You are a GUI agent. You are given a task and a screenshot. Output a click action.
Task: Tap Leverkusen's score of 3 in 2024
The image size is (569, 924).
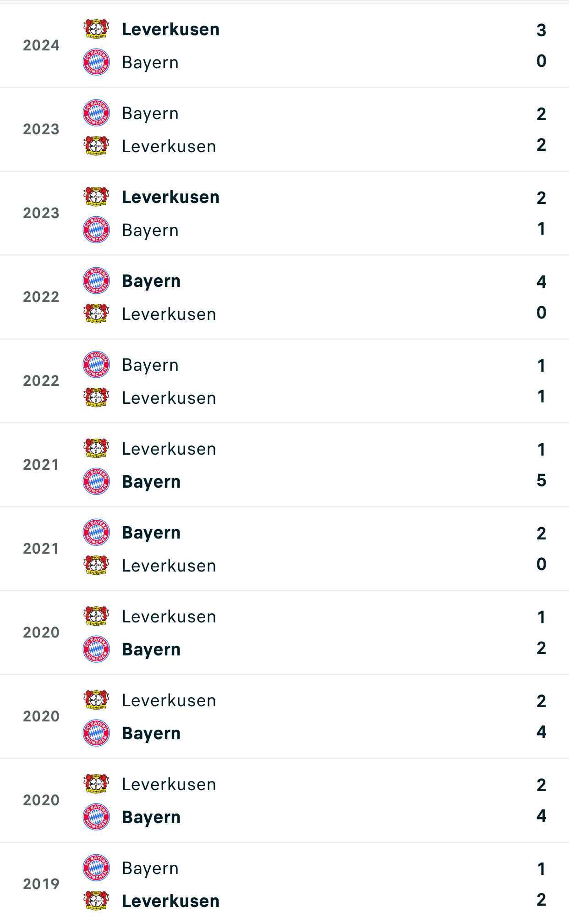click(x=541, y=30)
